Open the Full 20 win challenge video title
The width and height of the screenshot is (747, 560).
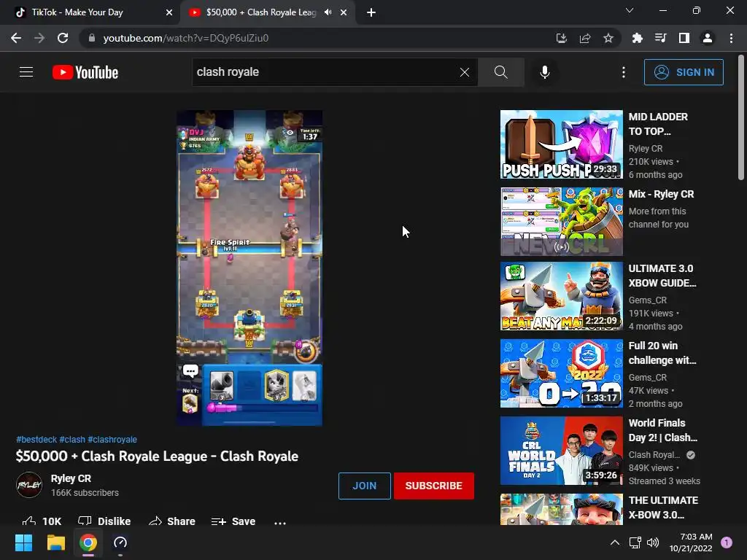pyautogui.click(x=662, y=353)
